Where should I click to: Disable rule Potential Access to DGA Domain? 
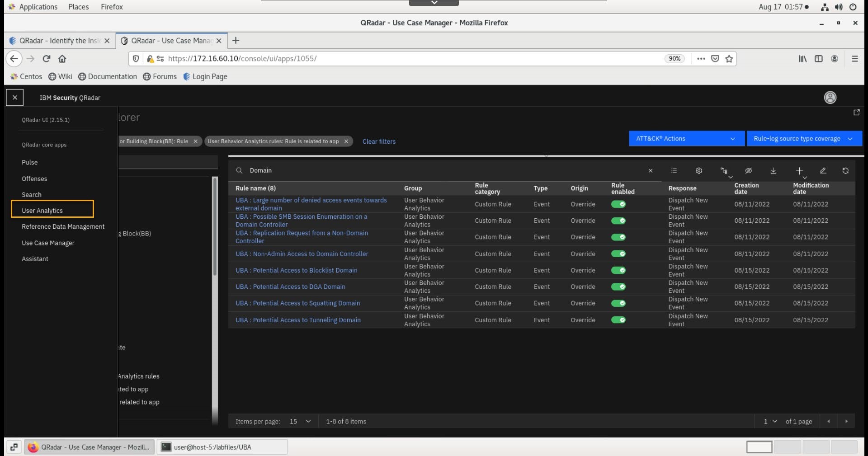coord(618,287)
